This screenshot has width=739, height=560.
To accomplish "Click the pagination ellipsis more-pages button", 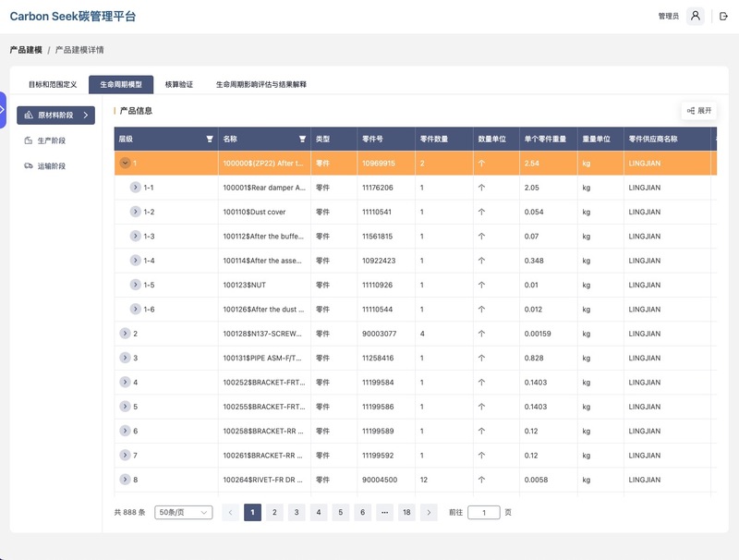I will 384,512.
